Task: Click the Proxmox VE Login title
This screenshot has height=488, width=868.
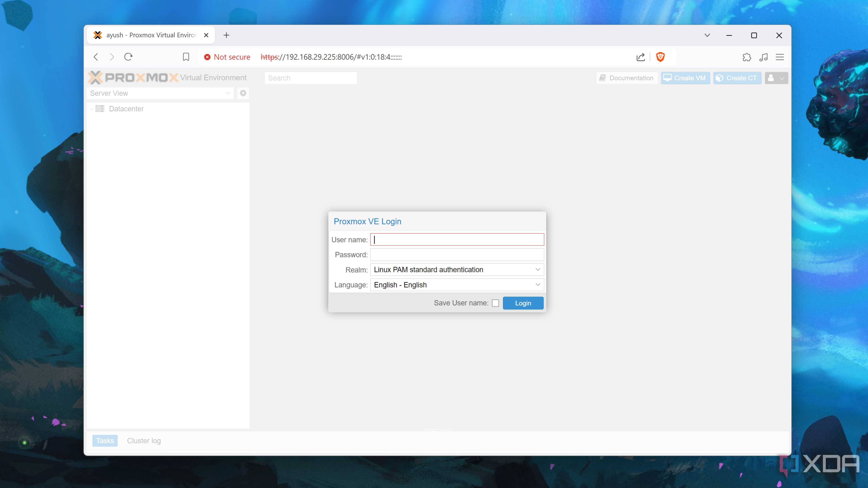Action: [x=367, y=221]
